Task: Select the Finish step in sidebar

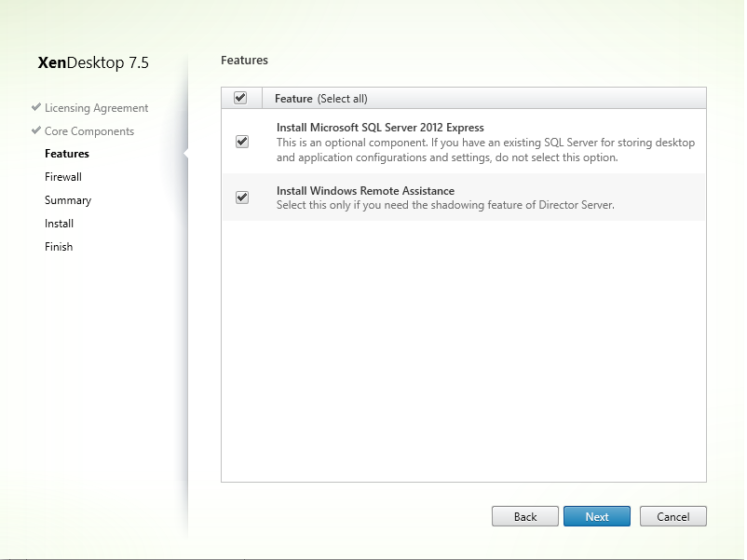Action: pyautogui.click(x=59, y=247)
